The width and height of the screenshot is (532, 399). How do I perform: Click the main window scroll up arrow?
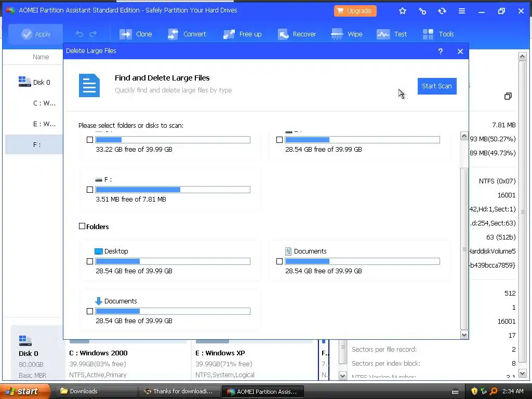(x=523, y=56)
